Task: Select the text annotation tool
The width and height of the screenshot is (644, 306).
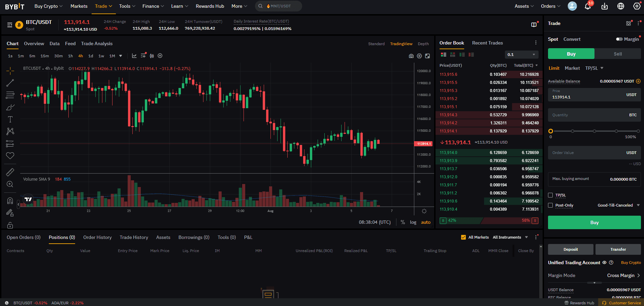Action: pos(10,119)
